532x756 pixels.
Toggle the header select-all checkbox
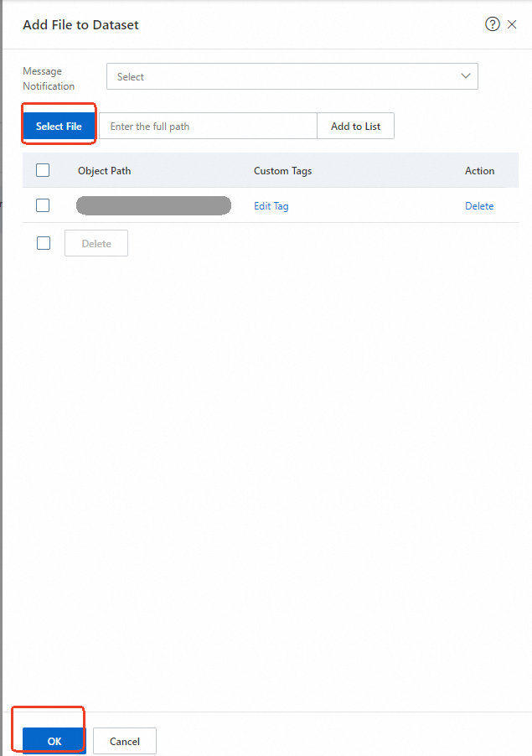(43, 170)
